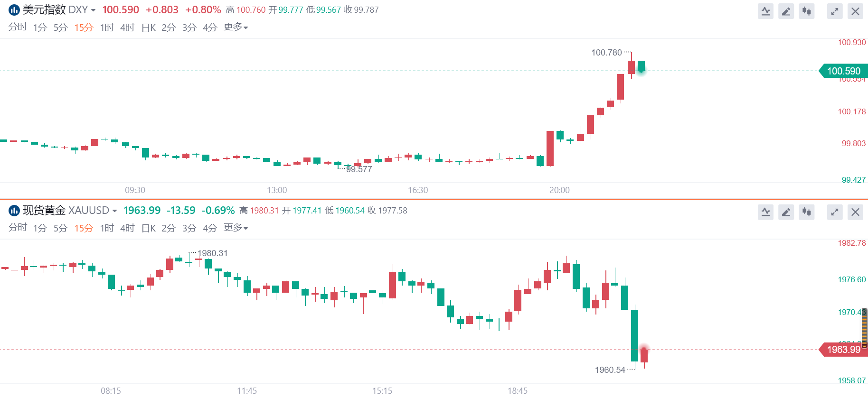Click the candlestick chart-type icon for DXY

(806, 11)
